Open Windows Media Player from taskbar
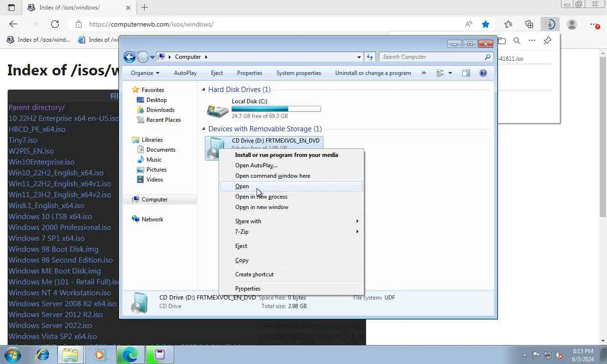The image size is (607, 364). coord(100,355)
